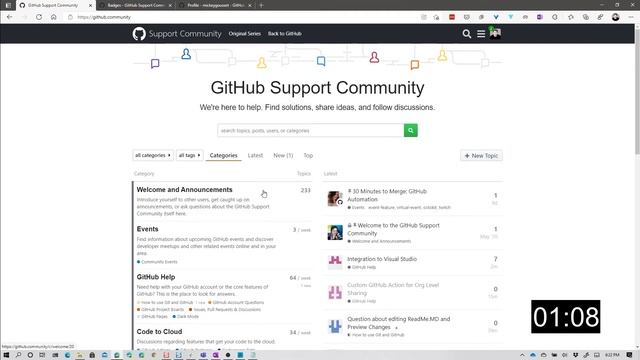Click Community Events subcategory under Events
The width and height of the screenshot is (640, 360).
(159, 262)
